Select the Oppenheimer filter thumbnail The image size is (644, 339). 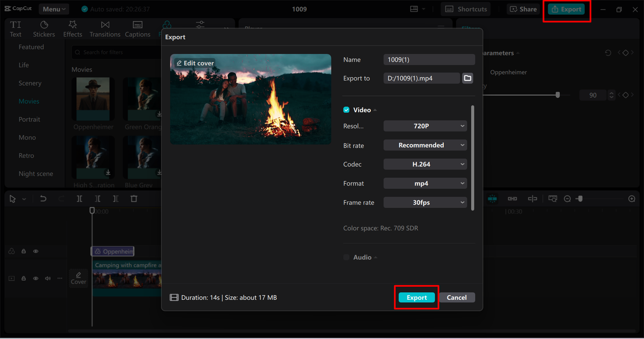pos(93,99)
